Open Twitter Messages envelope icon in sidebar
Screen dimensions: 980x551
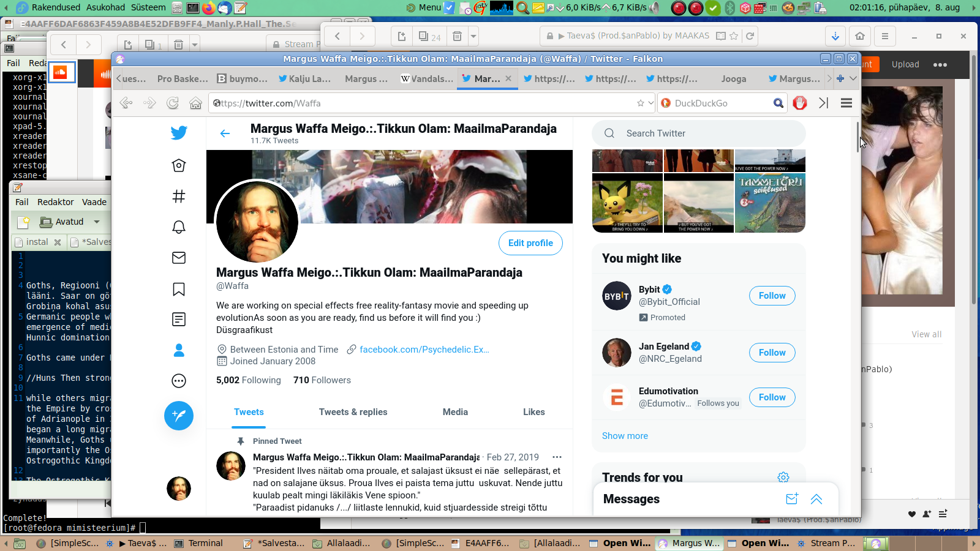(179, 258)
